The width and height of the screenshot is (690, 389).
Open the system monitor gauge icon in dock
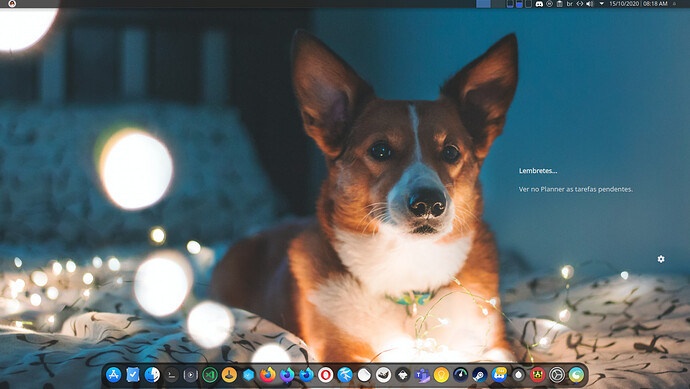click(x=461, y=374)
